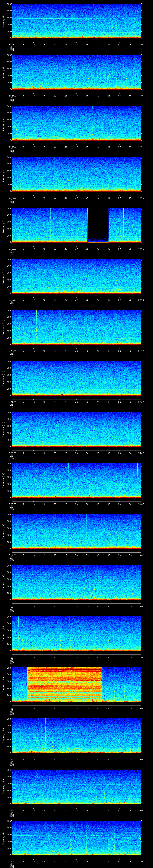This screenshot has width=153, height=868.
Task: Click Frequency (Hz) axis label of 5:14:00 spectrogram
Action: click(4, 21)
